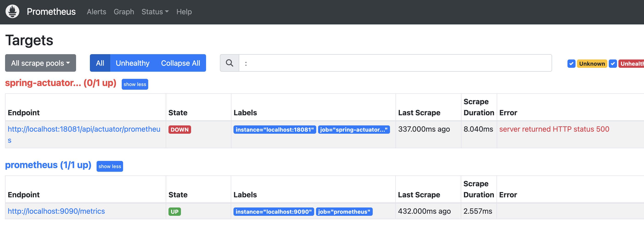
Task: Open the http://localhost:9090/metrics endpoint link
Action: [56, 211]
